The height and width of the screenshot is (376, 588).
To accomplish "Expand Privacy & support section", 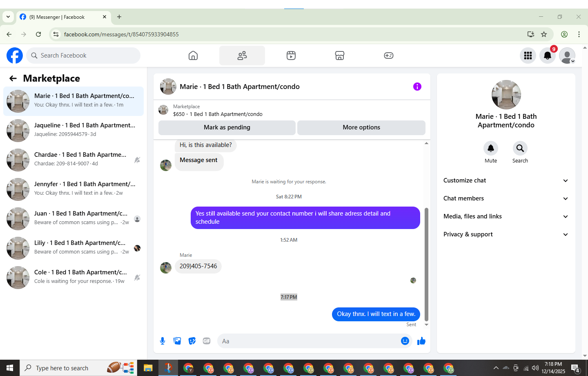I will tap(506, 234).
